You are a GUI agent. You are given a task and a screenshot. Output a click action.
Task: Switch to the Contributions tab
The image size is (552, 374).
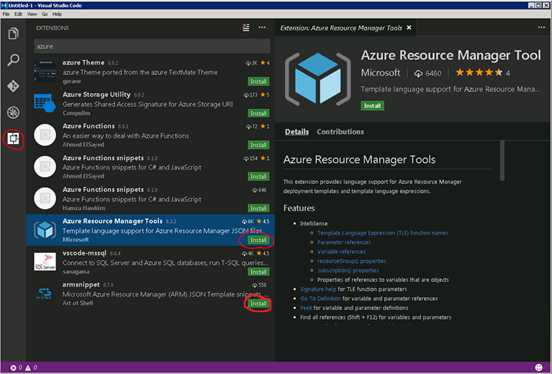(340, 132)
